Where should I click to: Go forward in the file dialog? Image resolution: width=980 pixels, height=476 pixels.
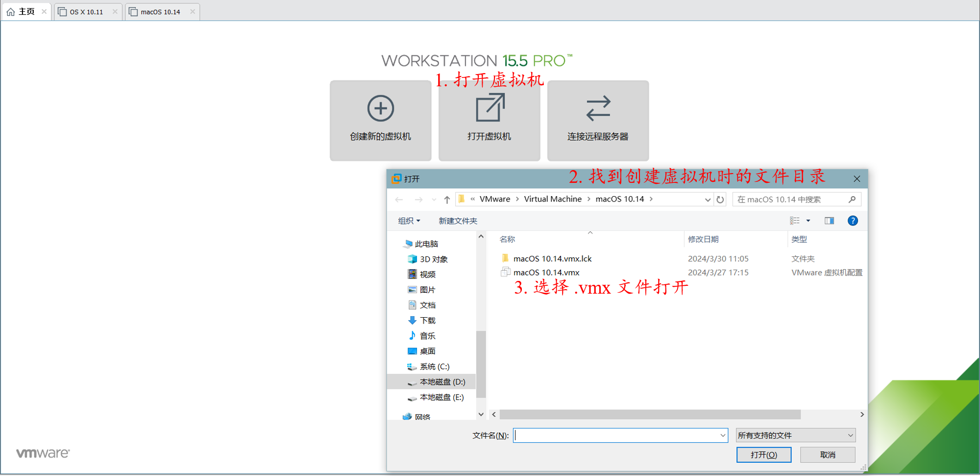(418, 200)
